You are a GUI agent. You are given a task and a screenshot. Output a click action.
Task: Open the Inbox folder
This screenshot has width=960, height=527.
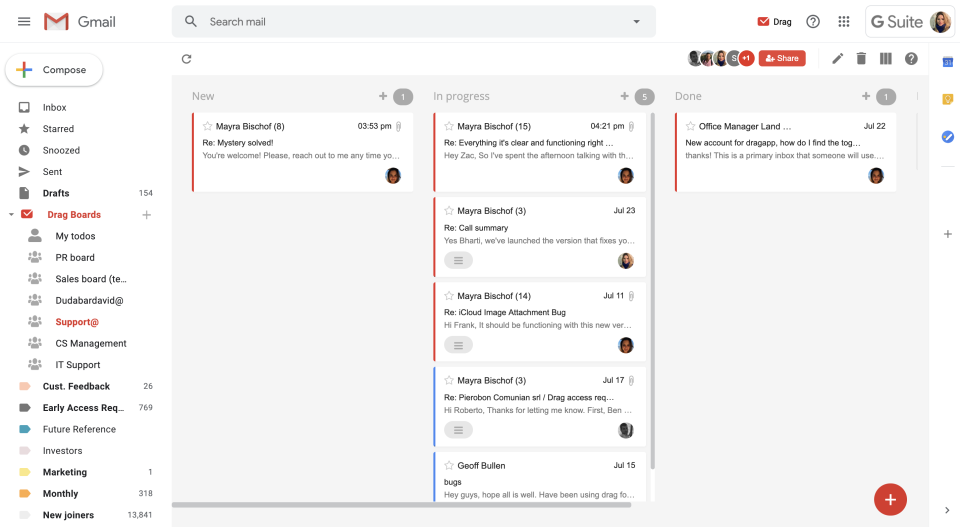[54, 107]
